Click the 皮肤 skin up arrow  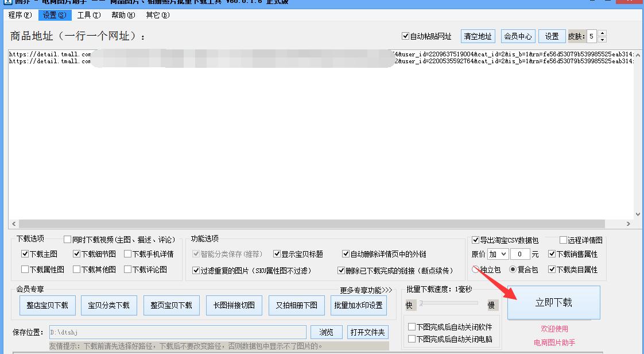tap(602, 32)
